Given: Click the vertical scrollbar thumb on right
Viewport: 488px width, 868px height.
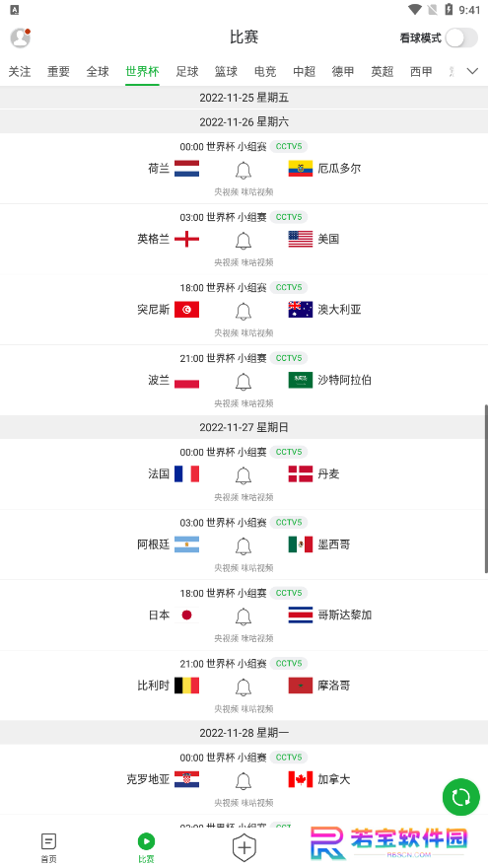Looking at the screenshot, I should point(486,488).
